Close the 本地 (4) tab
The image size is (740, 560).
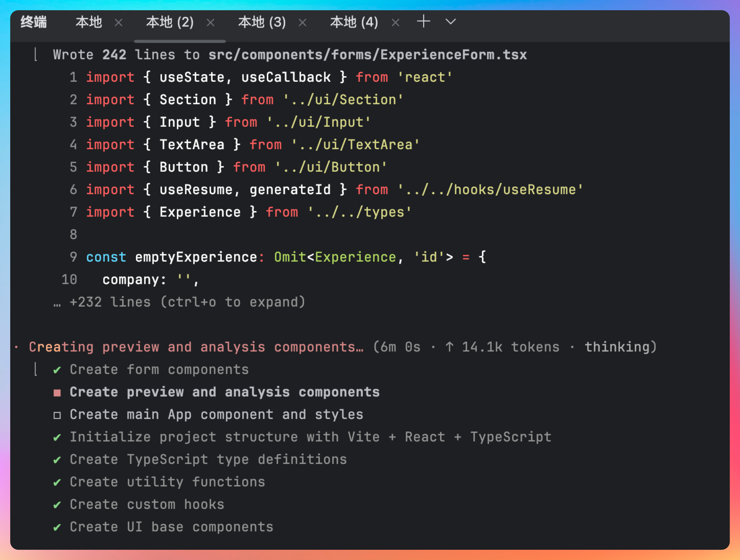pyautogui.click(x=396, y=23)
